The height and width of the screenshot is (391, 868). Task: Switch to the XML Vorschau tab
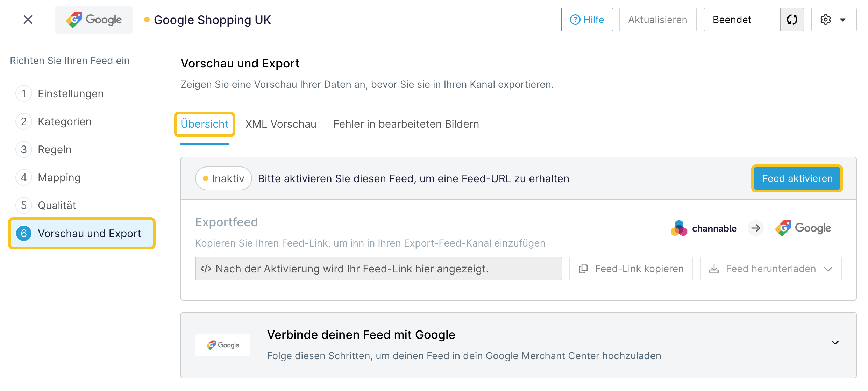point(281,124)
